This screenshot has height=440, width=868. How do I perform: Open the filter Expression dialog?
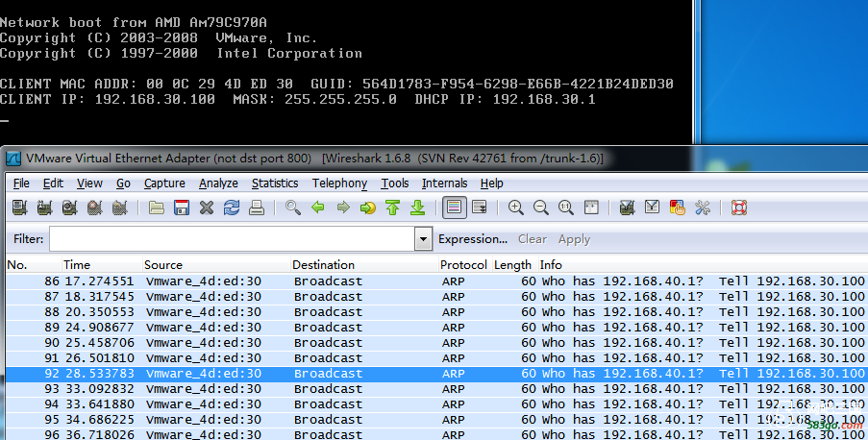coord(473,239)
